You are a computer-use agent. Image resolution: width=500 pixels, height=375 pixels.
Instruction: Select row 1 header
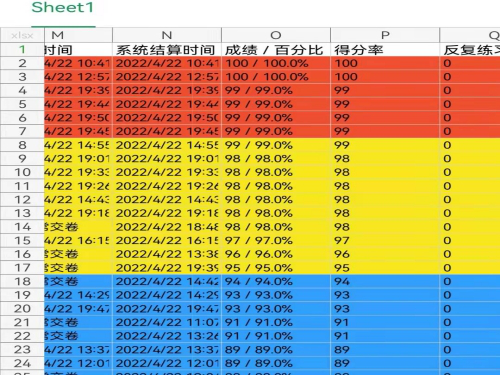[x=22, y=50]
